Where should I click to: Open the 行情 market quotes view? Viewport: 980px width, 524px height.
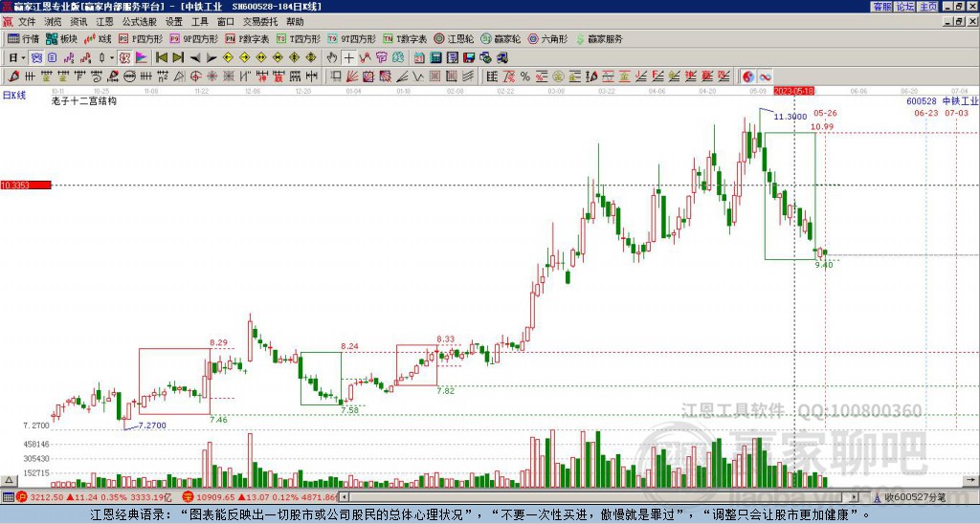point(23,38)
